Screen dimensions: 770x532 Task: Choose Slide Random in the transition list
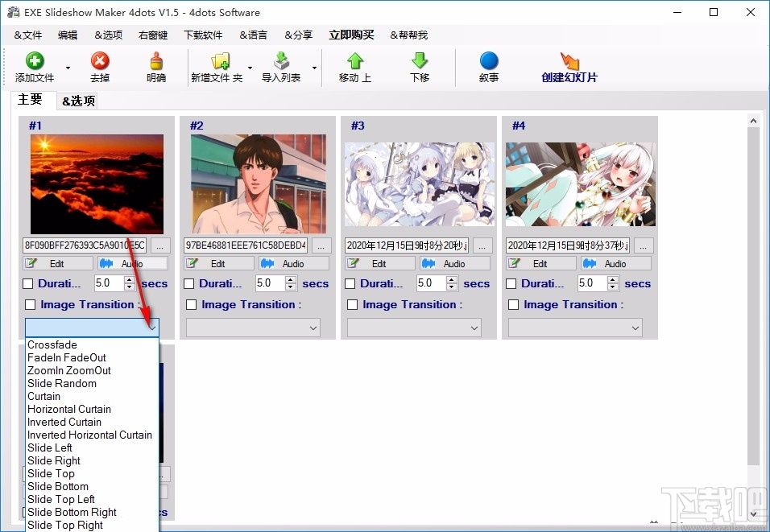click(62, 383)
